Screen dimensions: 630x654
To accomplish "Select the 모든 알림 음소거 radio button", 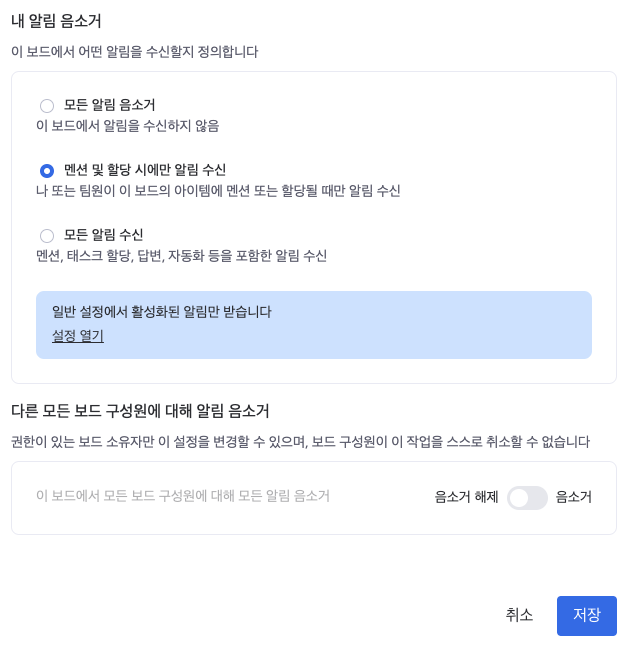I will [47, 106].
